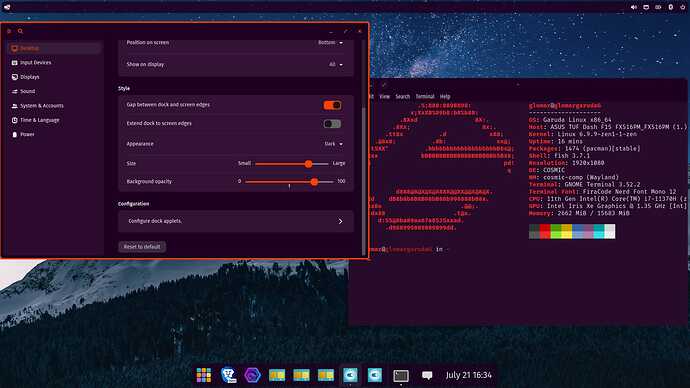
Task: Launch the purple hexagon app in dock
Action: point(253,375)
